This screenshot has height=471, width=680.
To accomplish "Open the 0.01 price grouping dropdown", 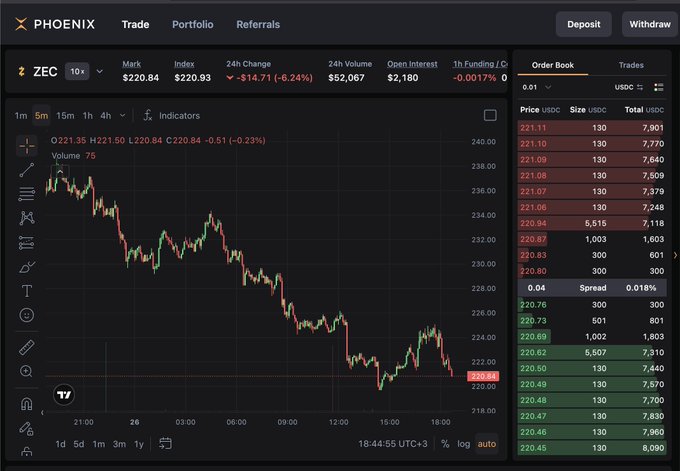I will [537, 87].
